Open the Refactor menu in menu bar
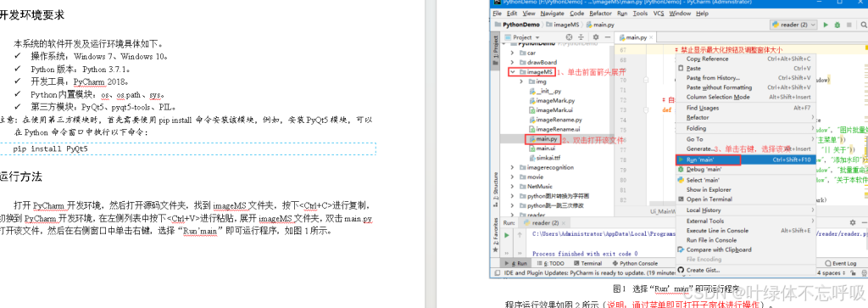 601,14
